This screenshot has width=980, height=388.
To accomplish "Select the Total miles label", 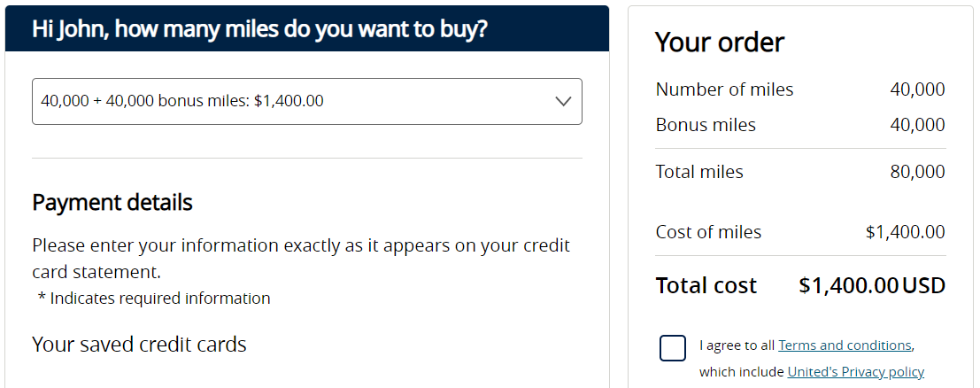I will coord(699,172).
